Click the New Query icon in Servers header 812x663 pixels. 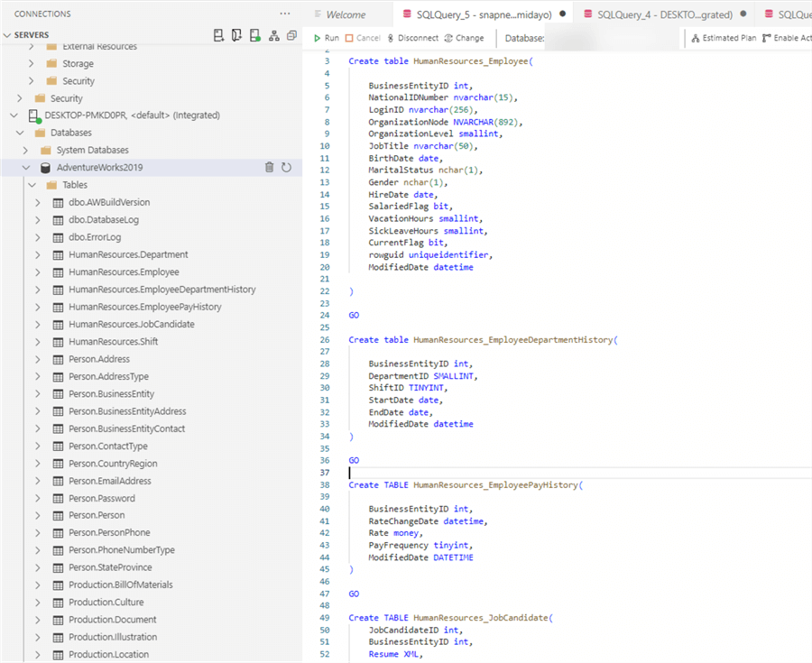[x=236, y=35]
